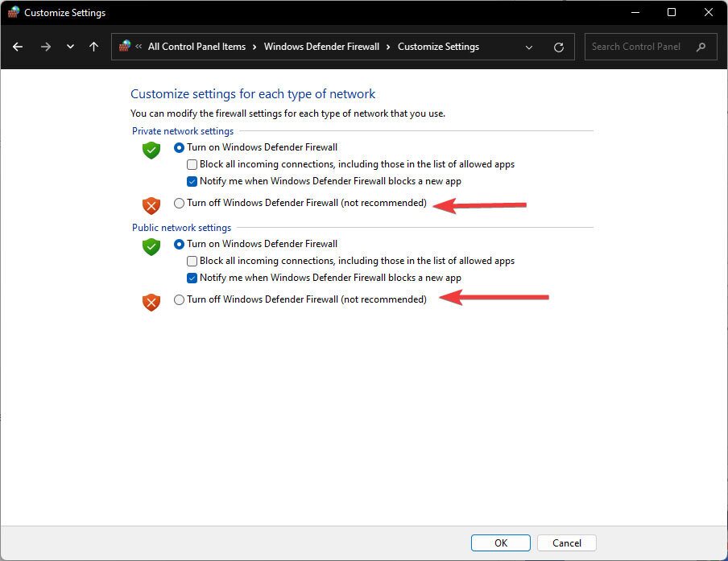Click green shield icon in Private settings
Viewport: 728px width, 561px height.
pyautogui.click(x=151, y=151)
